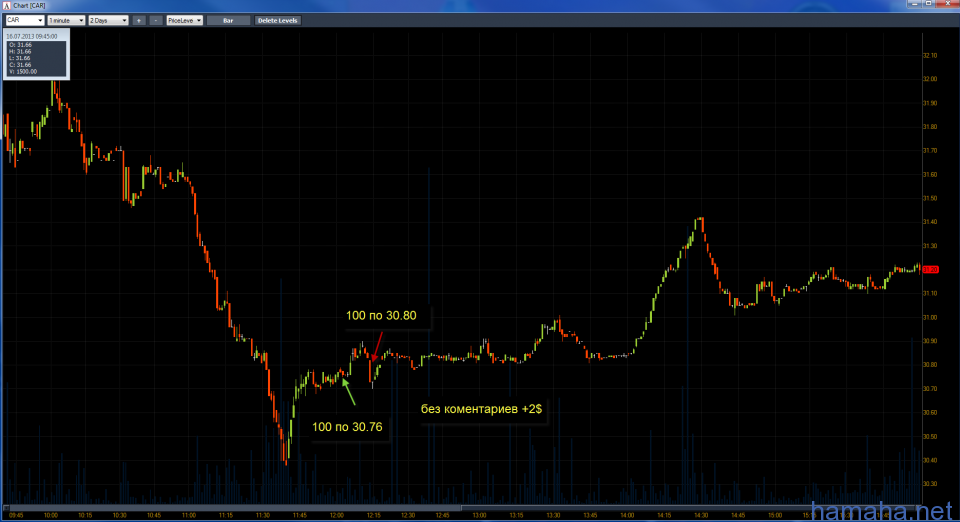Toggle the Bar chart style button
The height and width of the screenshot is (522, 960).
[x=228, y=20]
